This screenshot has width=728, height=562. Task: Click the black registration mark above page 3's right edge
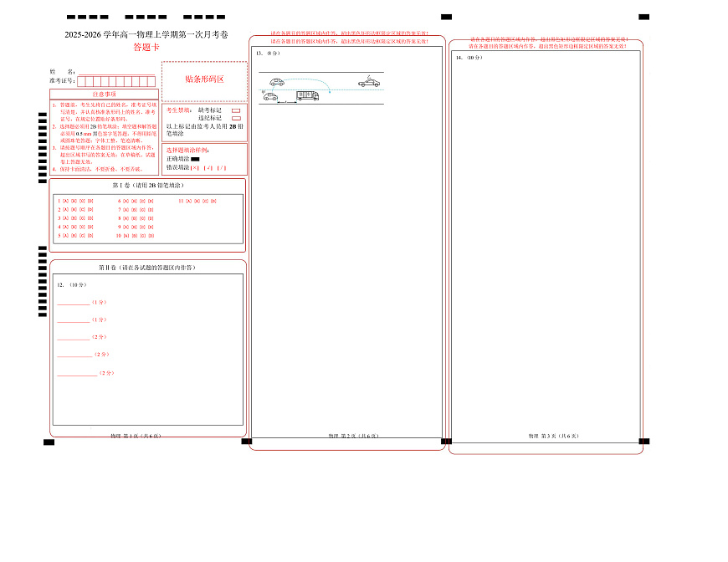pyautogui.click(x=643, y=16)
